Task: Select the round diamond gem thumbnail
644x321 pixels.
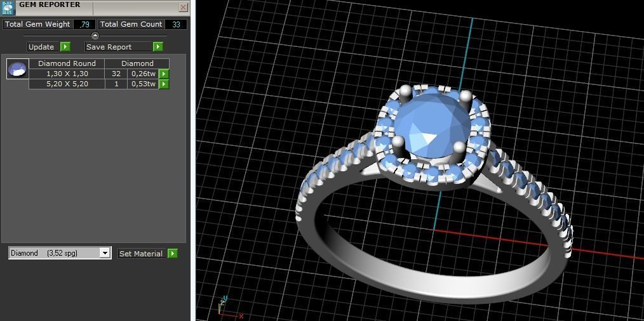Action: (18, 69)
